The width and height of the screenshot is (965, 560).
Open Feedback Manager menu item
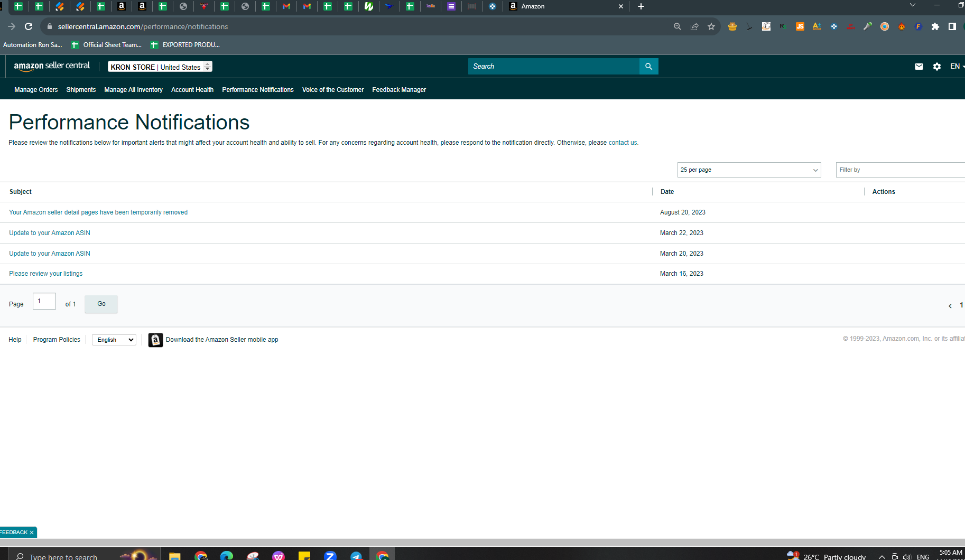click(399, 90)
